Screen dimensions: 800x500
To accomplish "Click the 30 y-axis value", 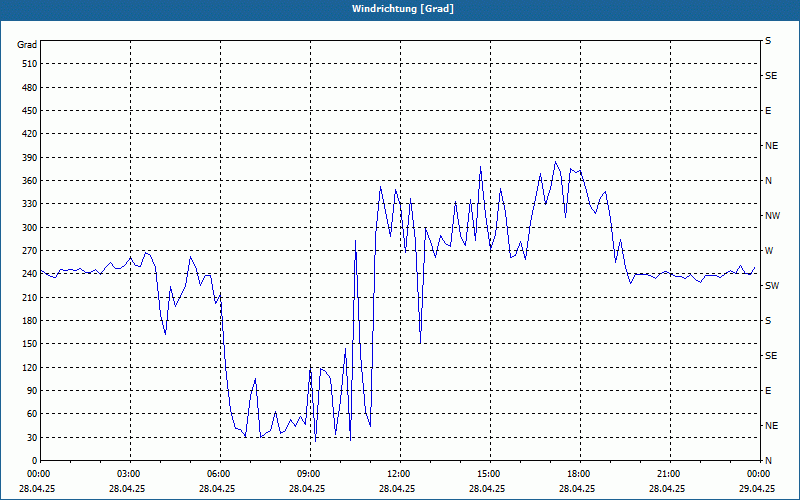I will [x=32, y=437].
